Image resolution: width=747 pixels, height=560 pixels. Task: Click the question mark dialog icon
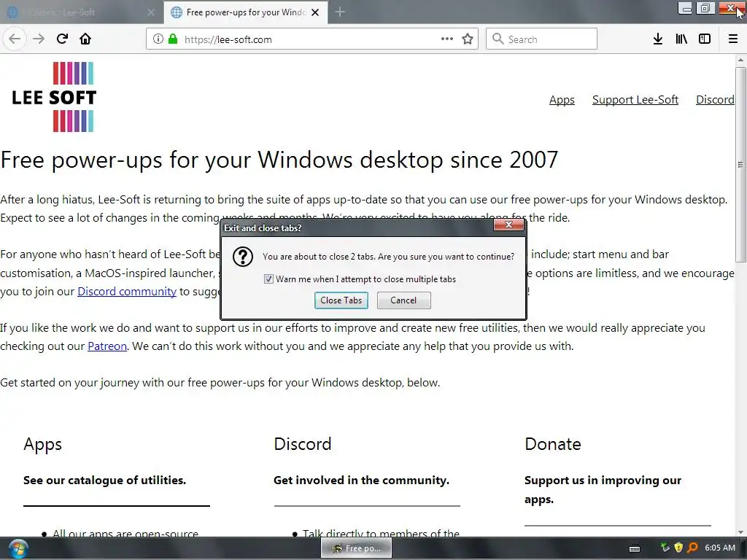242,257
